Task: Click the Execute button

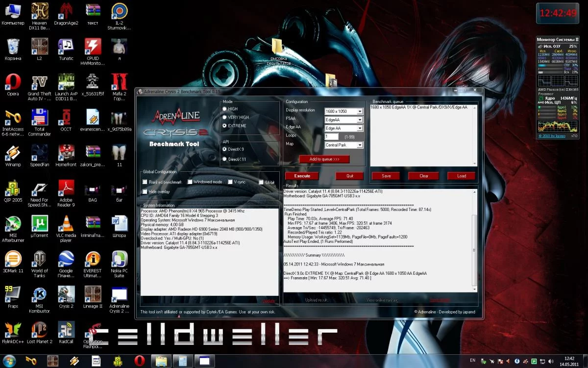Action: coord(302,176)
